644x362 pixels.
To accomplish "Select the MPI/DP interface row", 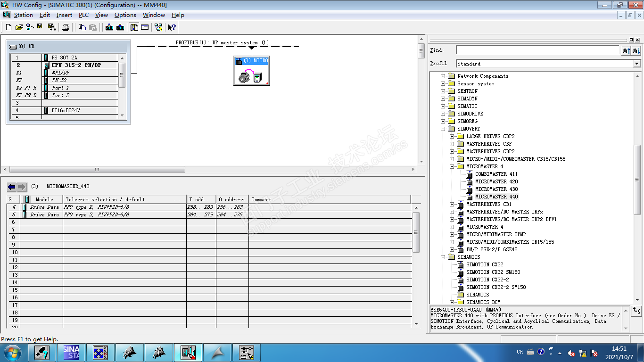I will point(64,73).
